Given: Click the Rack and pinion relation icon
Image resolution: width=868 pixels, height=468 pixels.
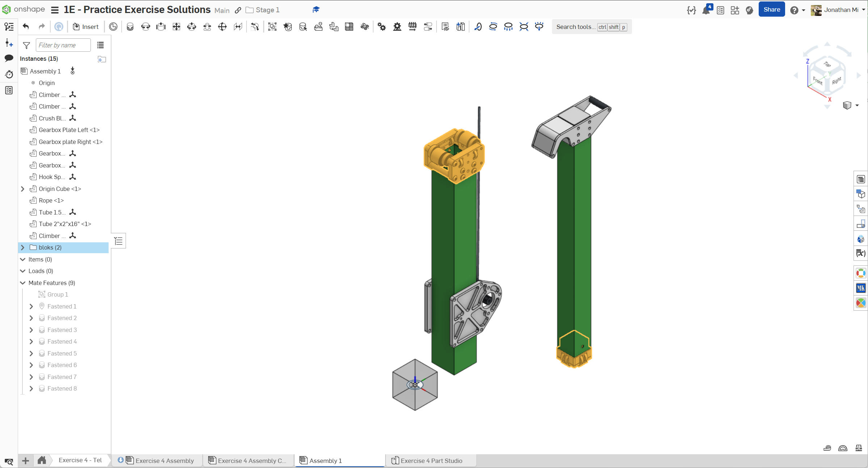Looking at the screenshot, I should click(x=397, y=27).
